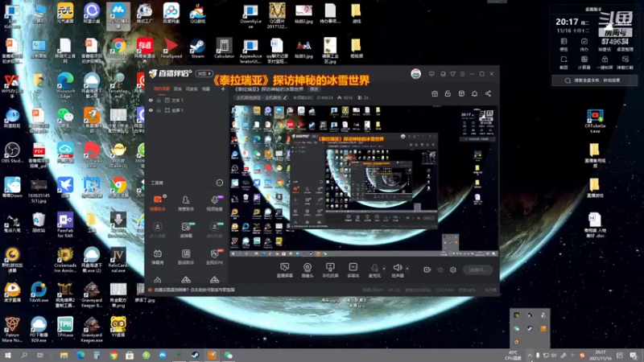Show hidden system tray icons

pos(530,355)
